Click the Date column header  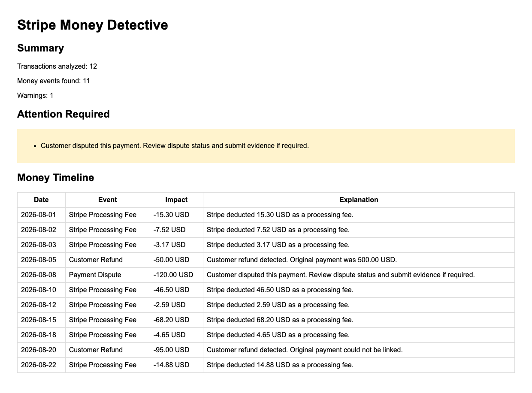click(41, 200)
